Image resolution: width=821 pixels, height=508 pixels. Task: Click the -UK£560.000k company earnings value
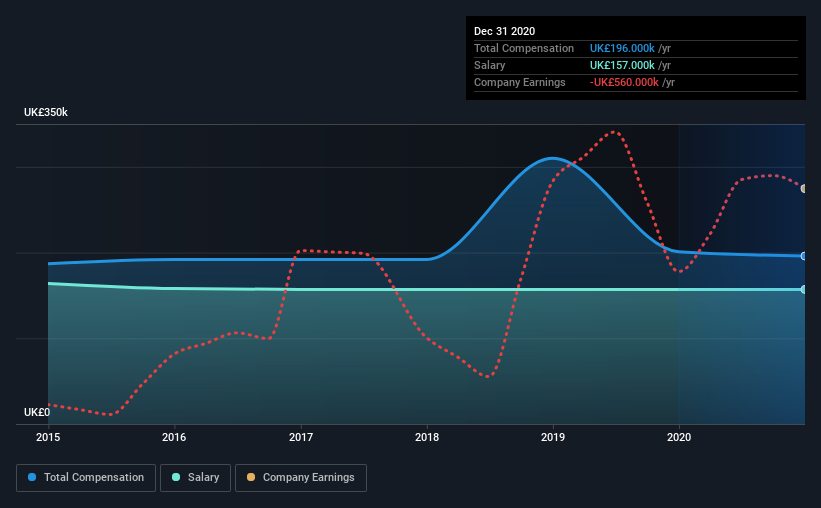[x=624, y=82]
